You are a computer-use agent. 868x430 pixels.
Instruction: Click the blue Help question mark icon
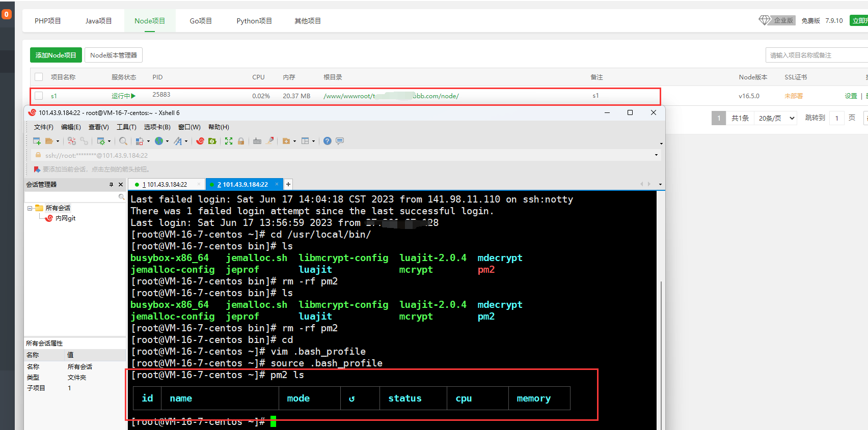click(328, 141)
